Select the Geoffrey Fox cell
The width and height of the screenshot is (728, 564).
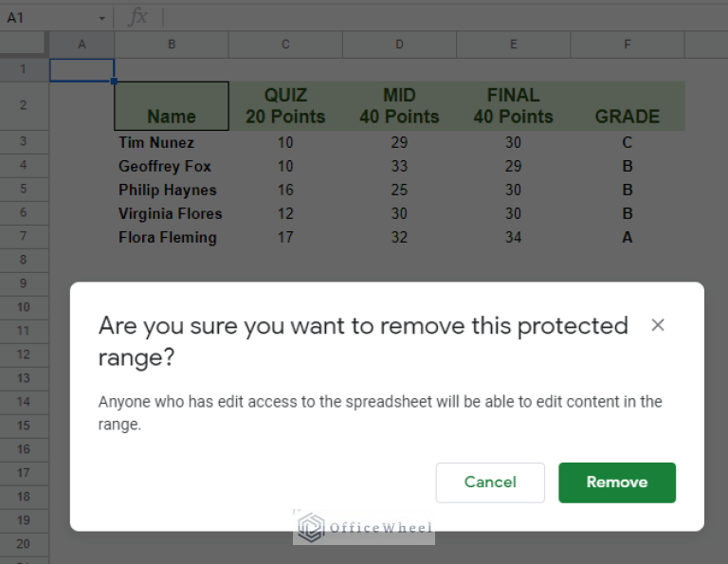click(172, 166)
